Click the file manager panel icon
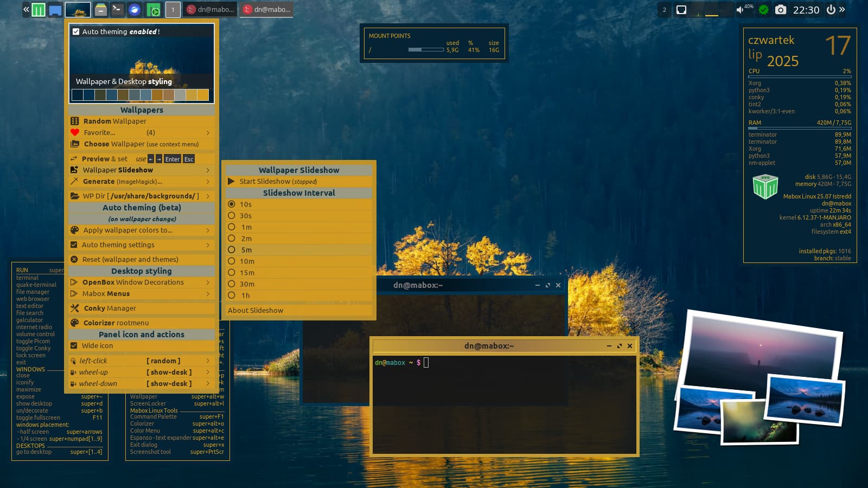The image size is (868, 488). click(100, 10)
